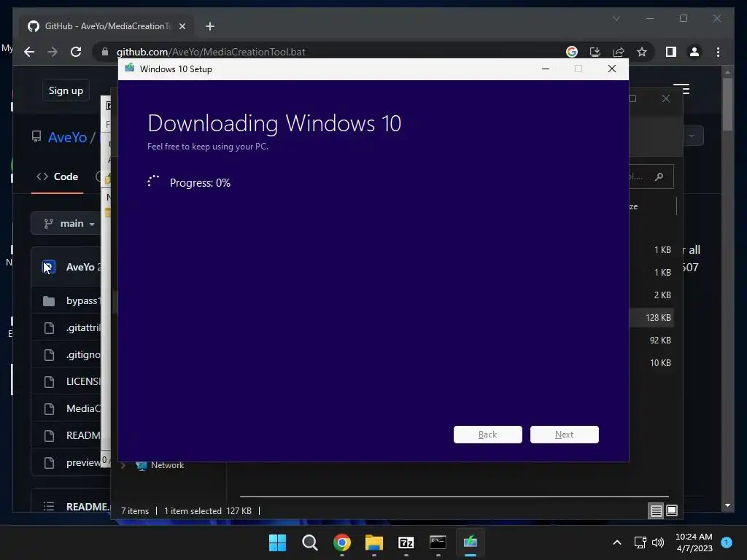Open Chrome three-dot menu
Image resolution: width=747 pixels, height=560 pixels.
[x=718, y=52]
